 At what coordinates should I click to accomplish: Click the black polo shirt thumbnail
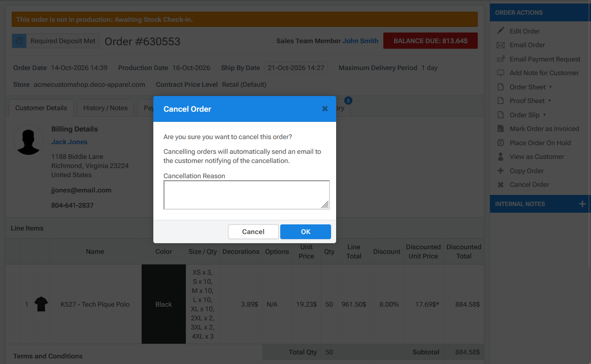(x=41, y=304)
